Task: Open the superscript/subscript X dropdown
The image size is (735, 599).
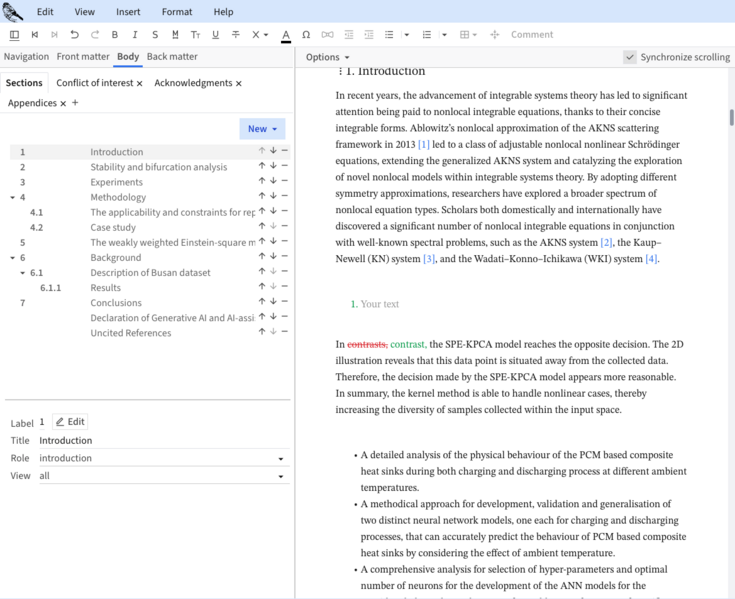Action: 260,35
